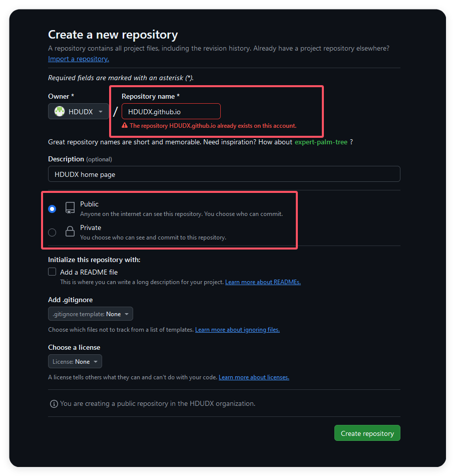Click the Create repository button
The image size is (455, 476).
coord(367,433)
